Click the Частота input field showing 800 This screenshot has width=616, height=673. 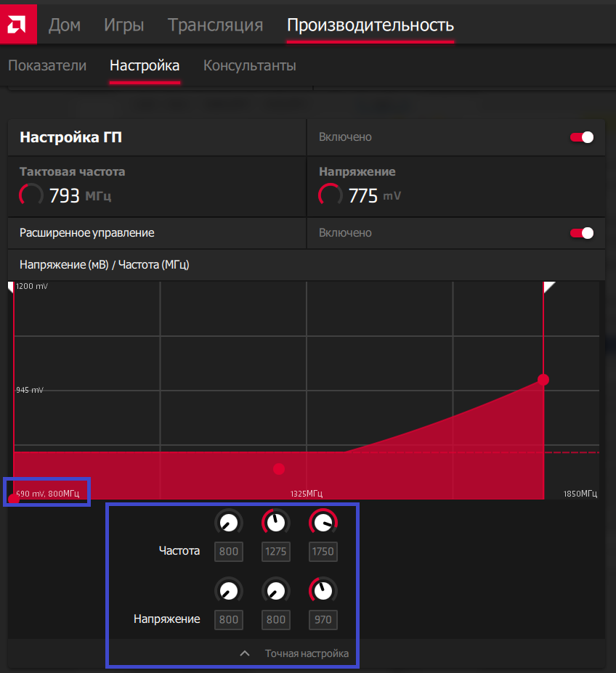click(229, 552)
